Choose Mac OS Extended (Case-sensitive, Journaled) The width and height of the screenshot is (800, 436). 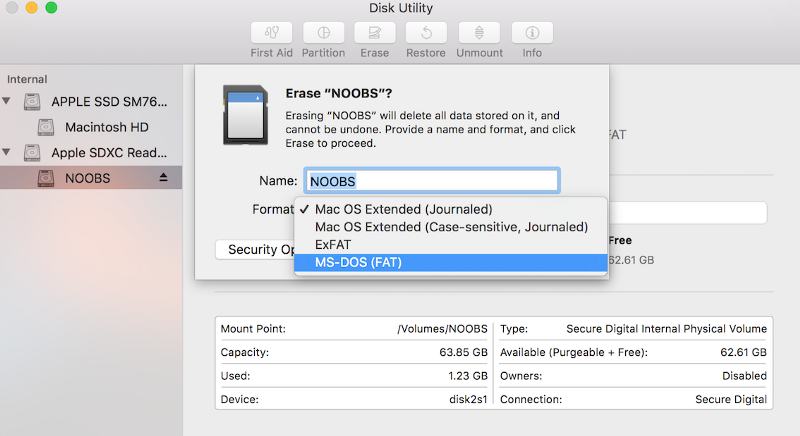(x=451, y=227)
